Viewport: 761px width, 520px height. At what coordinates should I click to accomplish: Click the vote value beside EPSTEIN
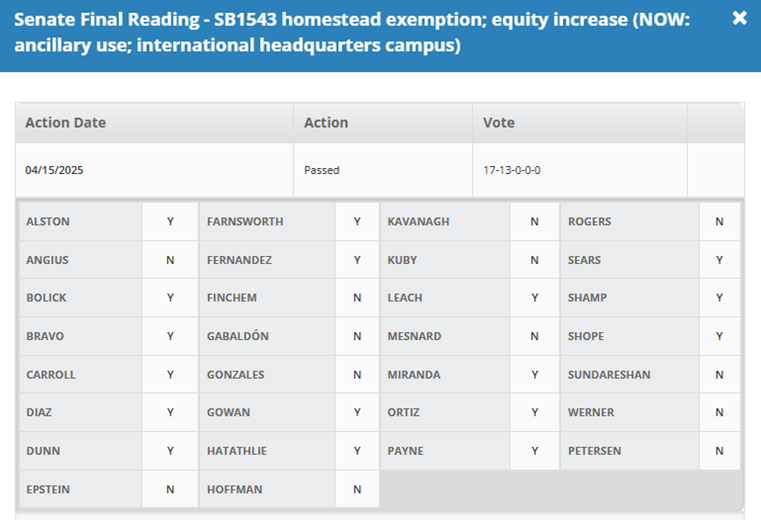pos(170,489)
